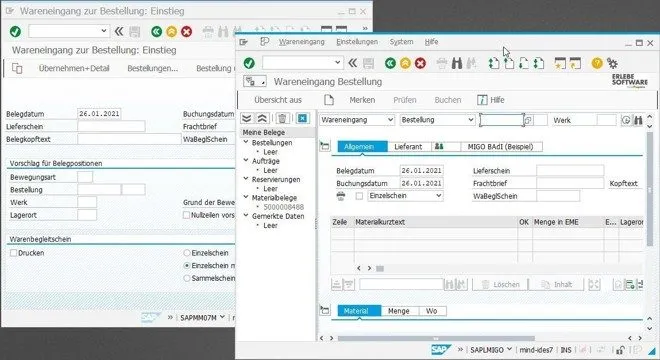The image size is (660, 360).
Task: Click yellow Exit icon in front window toolbar
Action: (x=405, y=63)
